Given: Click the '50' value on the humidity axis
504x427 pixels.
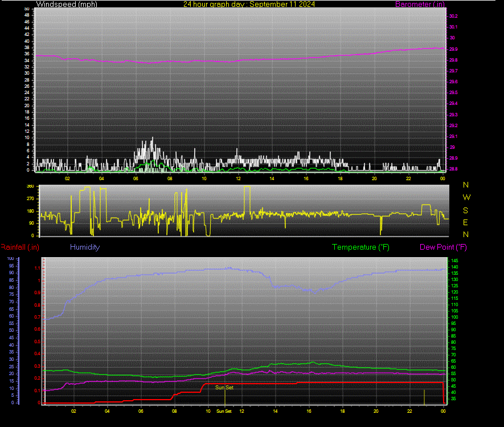Looking at the screenshot, I should 11,331.
